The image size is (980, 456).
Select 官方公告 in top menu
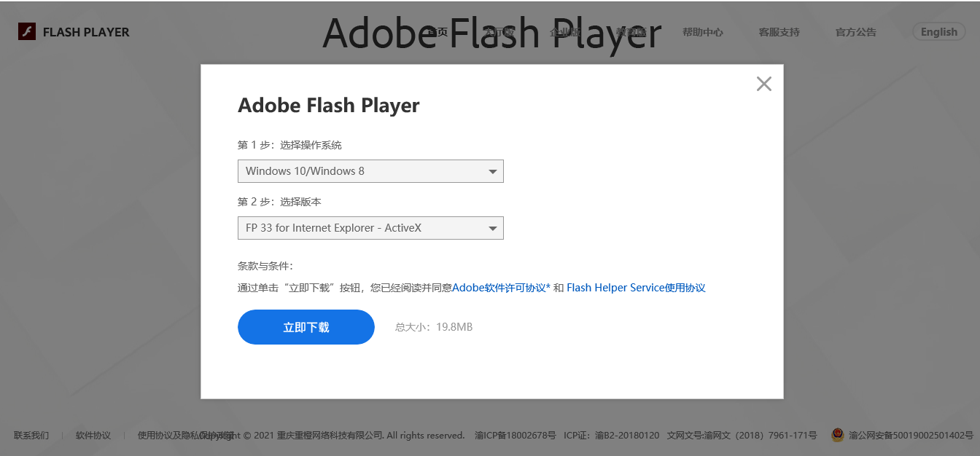coord(855,32)
